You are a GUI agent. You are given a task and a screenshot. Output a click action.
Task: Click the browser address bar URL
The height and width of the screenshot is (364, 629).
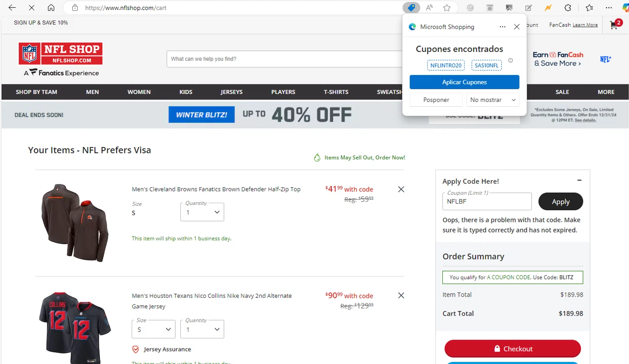point(126,8)
